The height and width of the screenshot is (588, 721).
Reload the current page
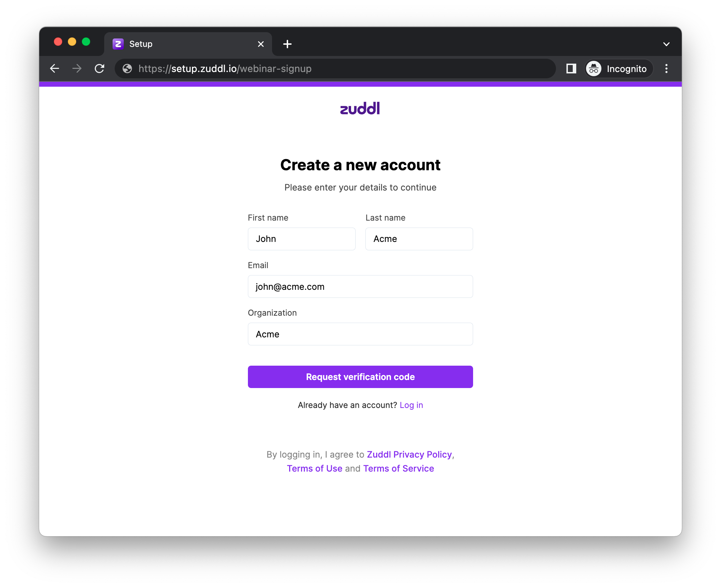click(x=100, y=69)
